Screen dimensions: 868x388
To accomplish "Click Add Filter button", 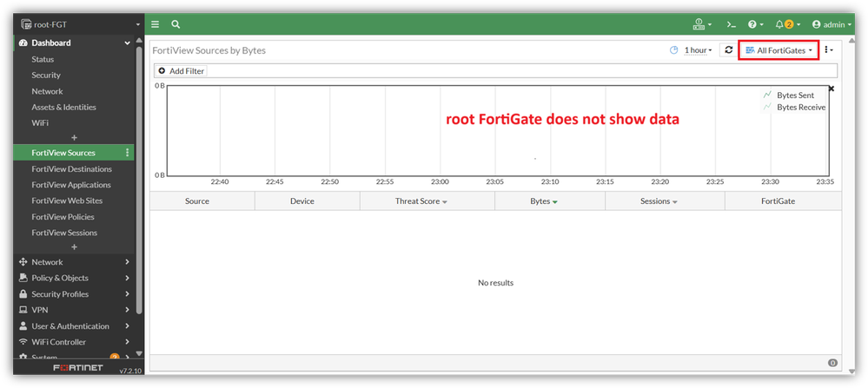I will point(181,71).
